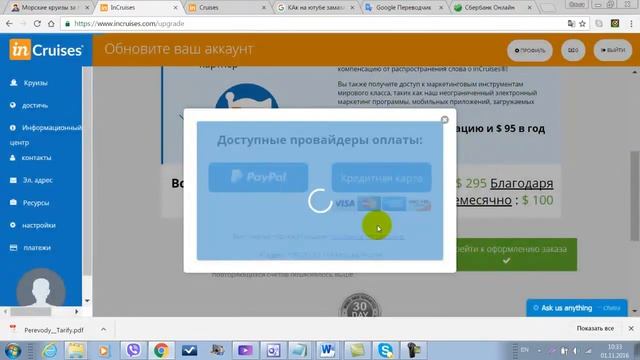Switch to the Как на ютубе tab

[x=315, y=8]
